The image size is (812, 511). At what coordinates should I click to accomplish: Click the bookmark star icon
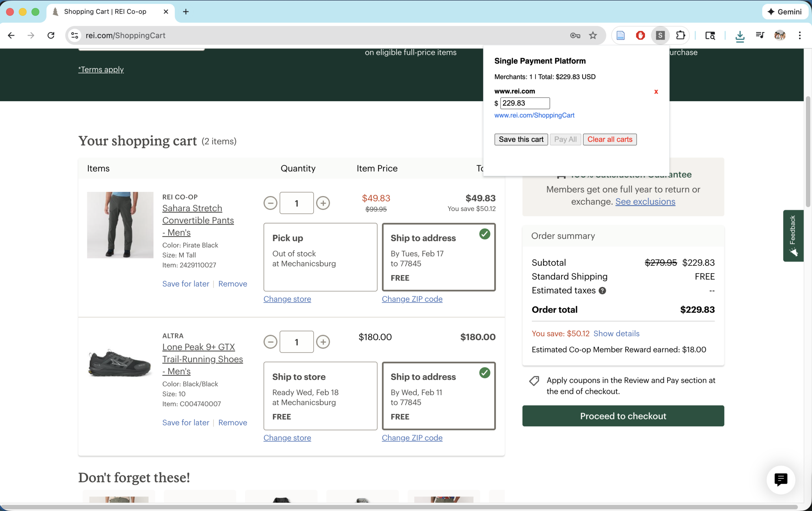(x=593, y=36)
